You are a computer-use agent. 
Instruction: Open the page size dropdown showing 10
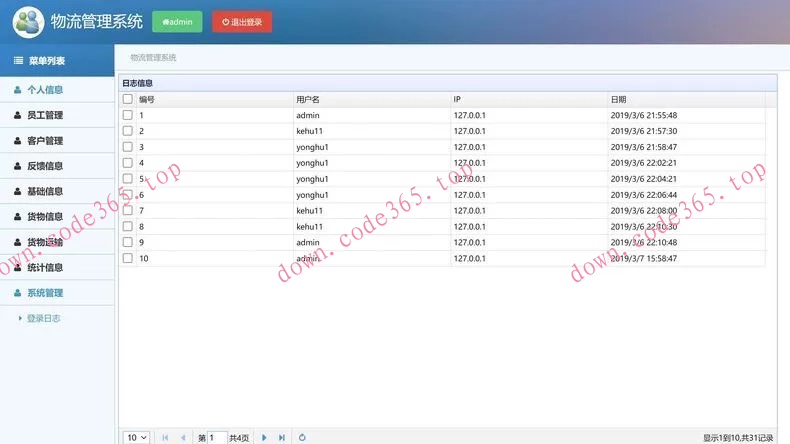point(137,437)
